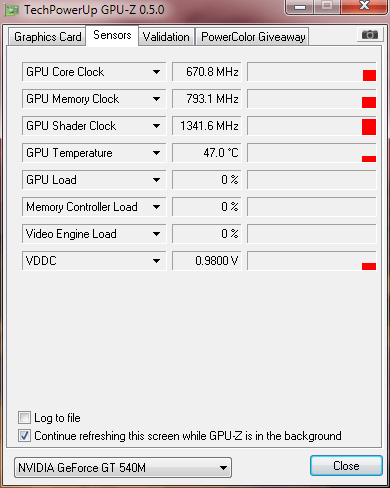390x488 pixels.
Task: Expand the Video Engine Load dropdown
Action: coord(156,234)
